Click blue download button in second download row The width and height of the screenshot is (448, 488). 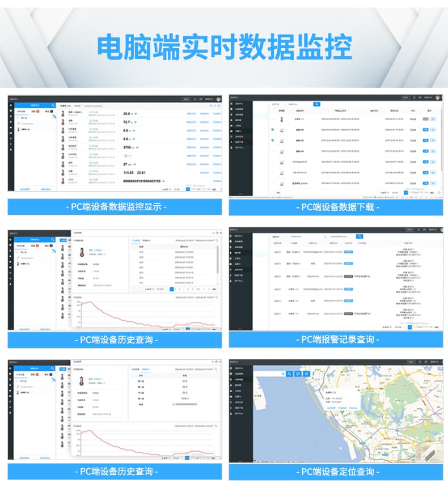coord(425,129)
